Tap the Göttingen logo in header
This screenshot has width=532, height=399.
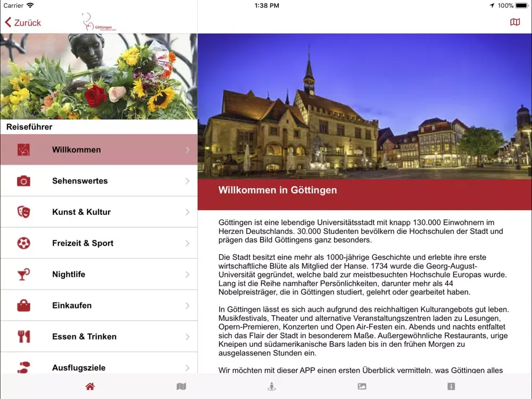coord(99,22)
